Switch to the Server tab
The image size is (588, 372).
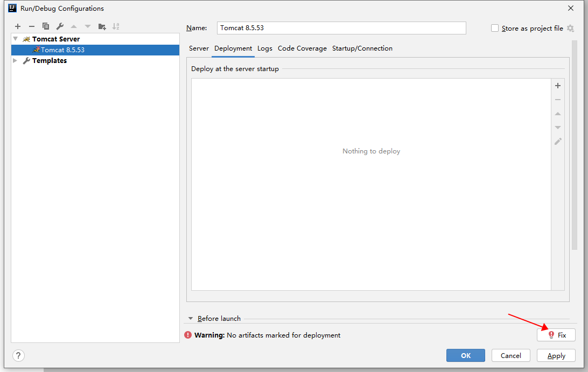[x=199, y=48]
